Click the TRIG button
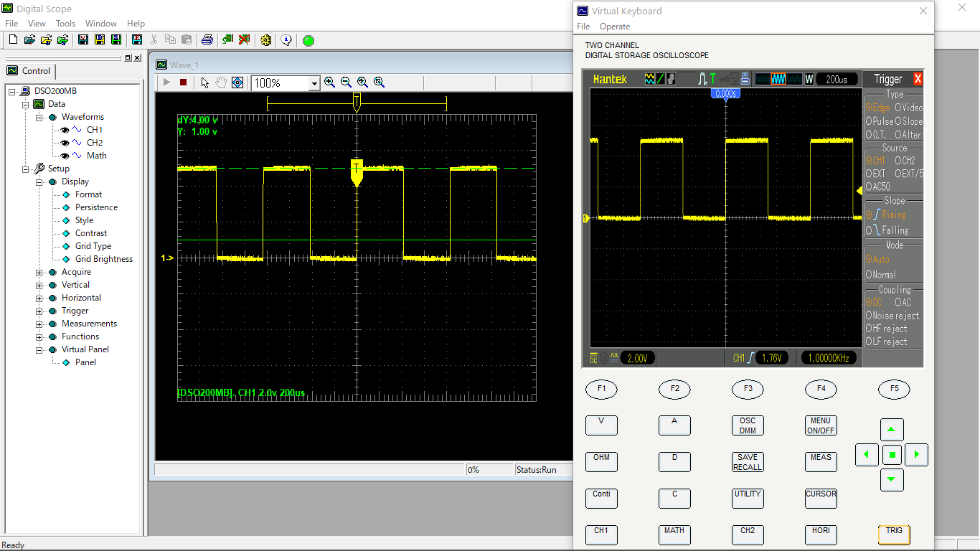 point(894,534)
